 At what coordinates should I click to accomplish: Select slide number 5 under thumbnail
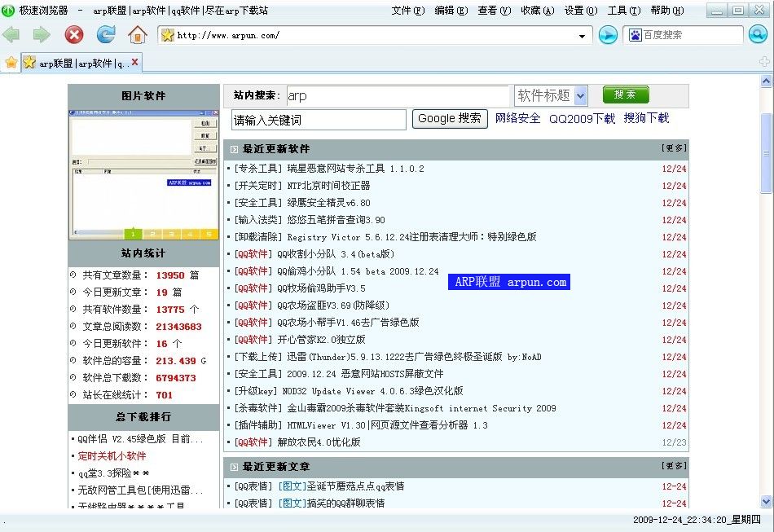(209, 234)
